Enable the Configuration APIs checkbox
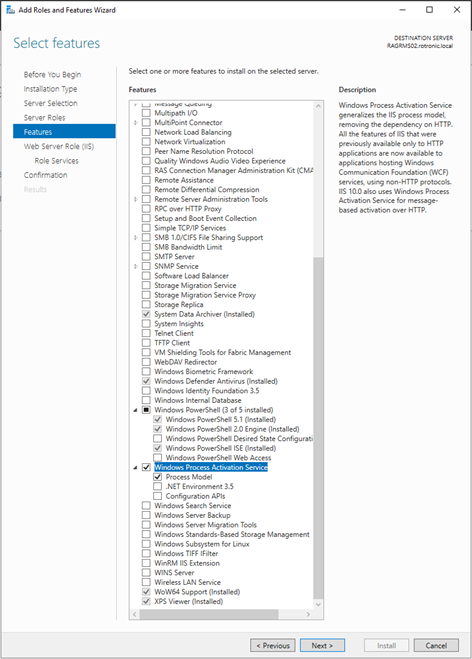The width and height of the screenshot is (472, 659). point(157,496)
